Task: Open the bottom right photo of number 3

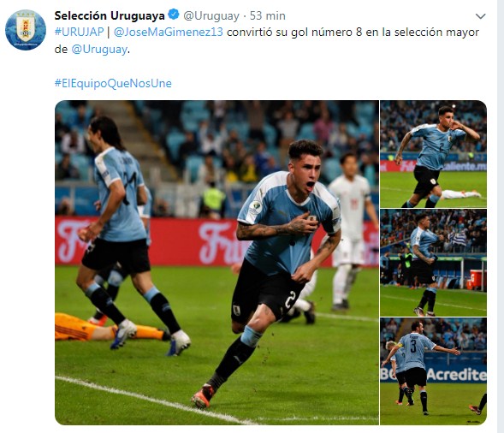Action: point(433,371)
